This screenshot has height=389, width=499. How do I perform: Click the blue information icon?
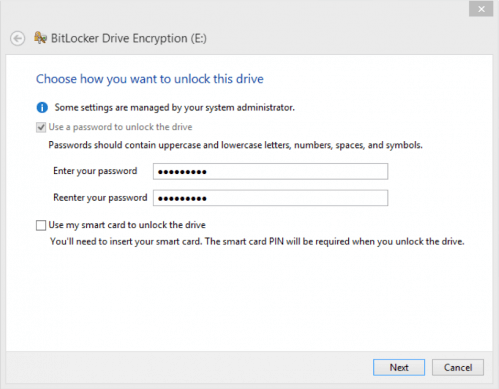pos(42,108)
